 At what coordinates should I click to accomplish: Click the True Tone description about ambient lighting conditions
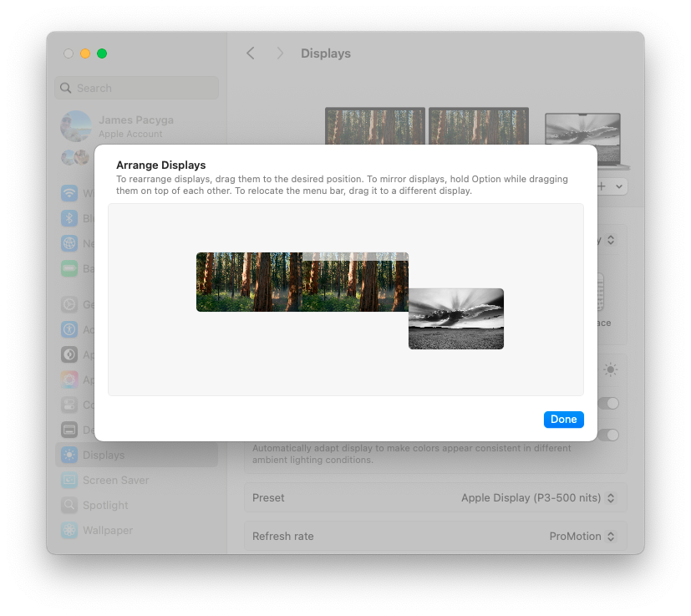412,454
